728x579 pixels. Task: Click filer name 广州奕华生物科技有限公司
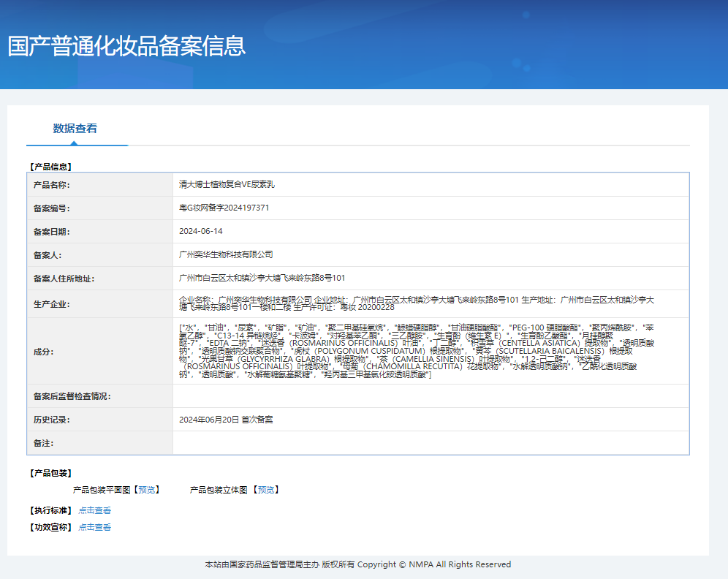(x=226, y=255)
